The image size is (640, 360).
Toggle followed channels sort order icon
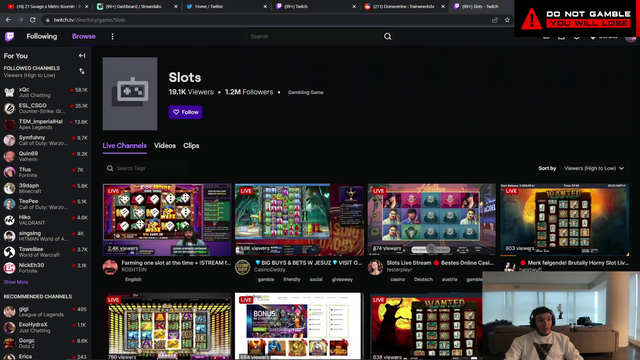[82, 71]
